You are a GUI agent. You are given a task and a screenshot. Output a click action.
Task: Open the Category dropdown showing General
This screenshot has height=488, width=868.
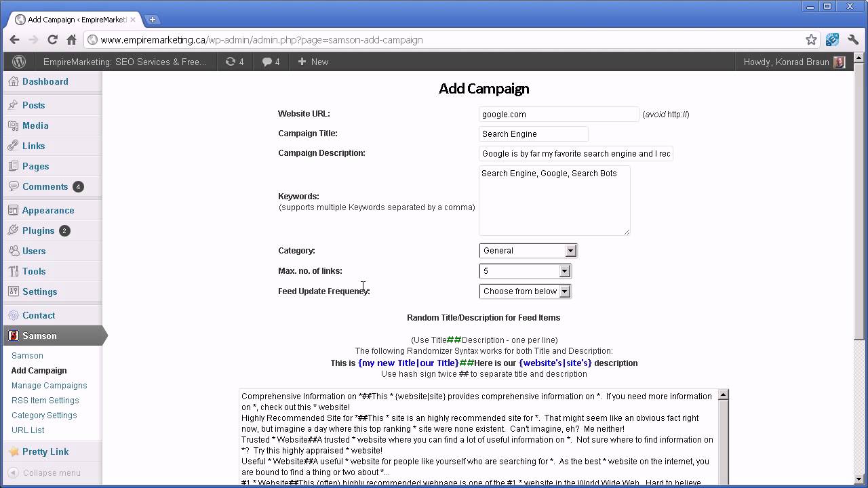pos(528,251)
